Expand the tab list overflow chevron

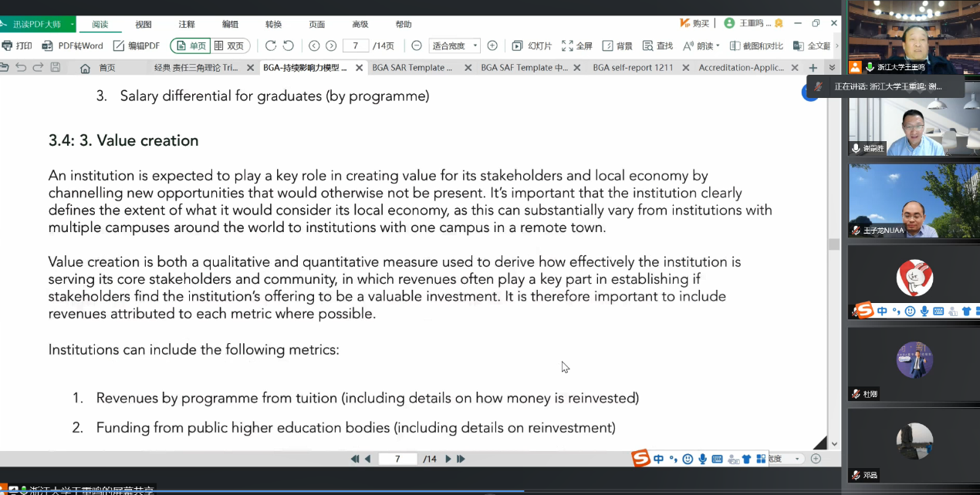click(x=832, y=68)
